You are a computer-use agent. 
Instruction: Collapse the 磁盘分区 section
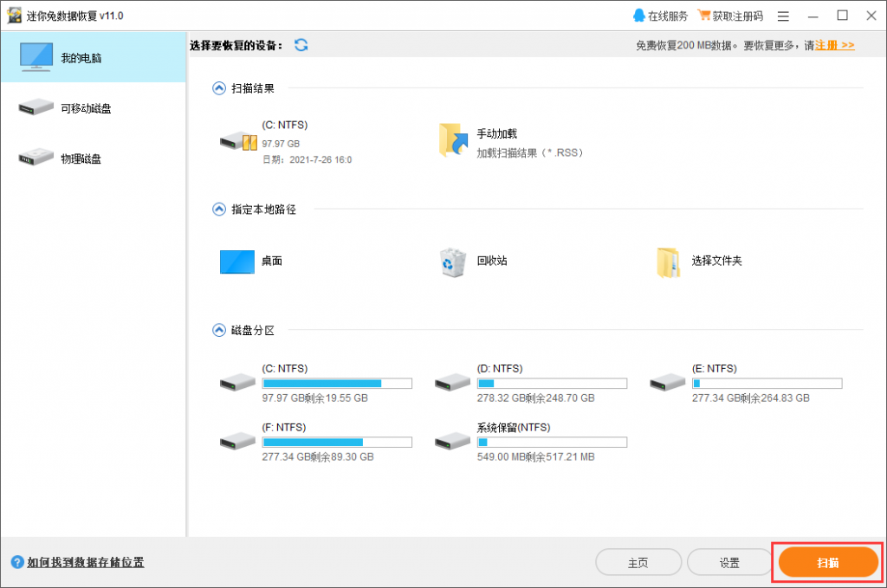(x=219, y=330)
